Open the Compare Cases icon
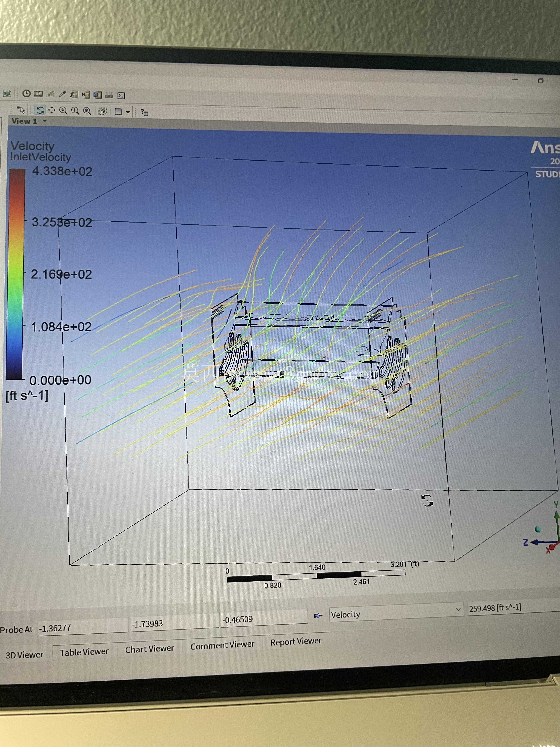Image resolution: width=560 pixels, height=747 pixels. [x=109, y=96]
